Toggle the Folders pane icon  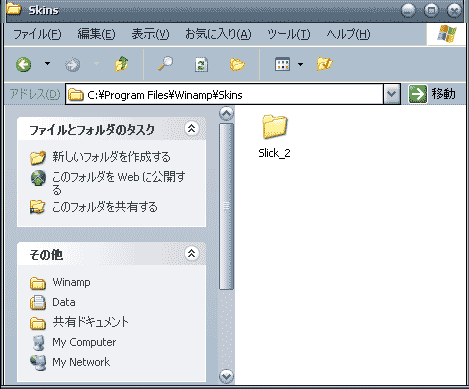(x=237, y=64)
